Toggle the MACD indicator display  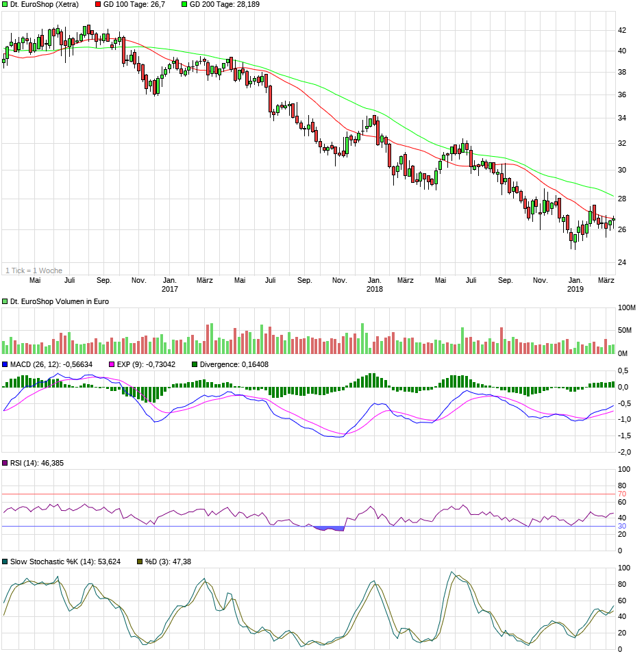point(5,363)
